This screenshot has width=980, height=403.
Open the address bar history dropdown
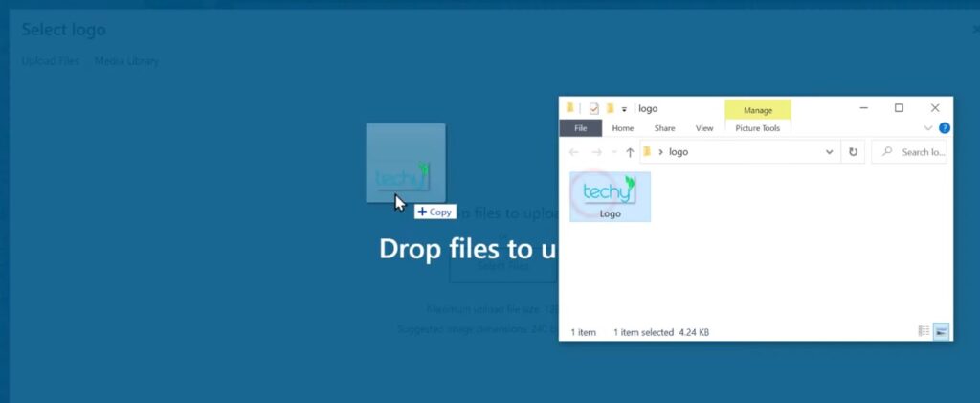click(829, 152)
